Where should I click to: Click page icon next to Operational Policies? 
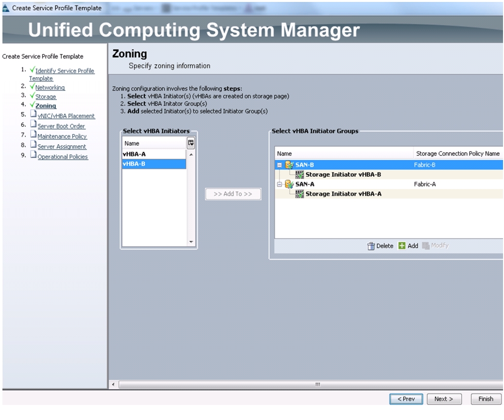[34, 155]
